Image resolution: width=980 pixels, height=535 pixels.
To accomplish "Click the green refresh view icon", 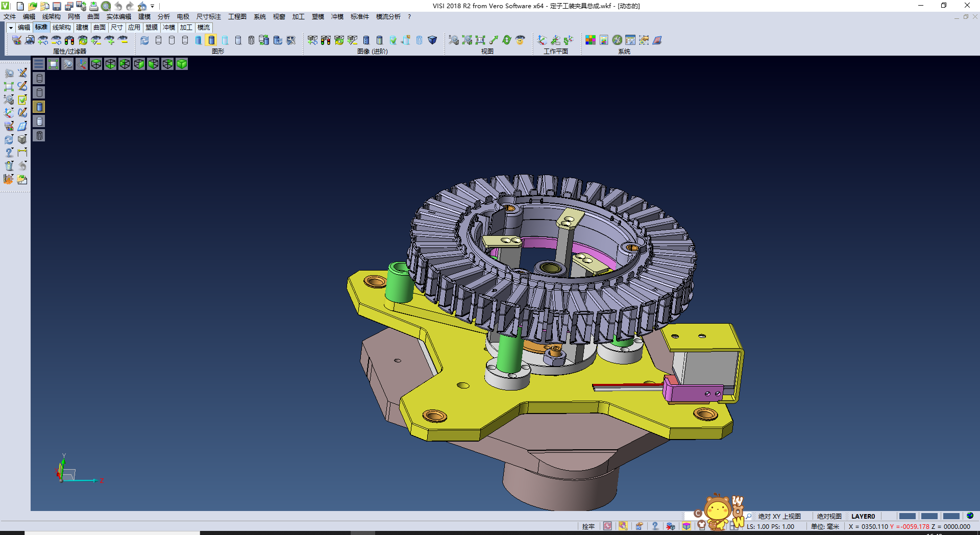I will (507, 40).
